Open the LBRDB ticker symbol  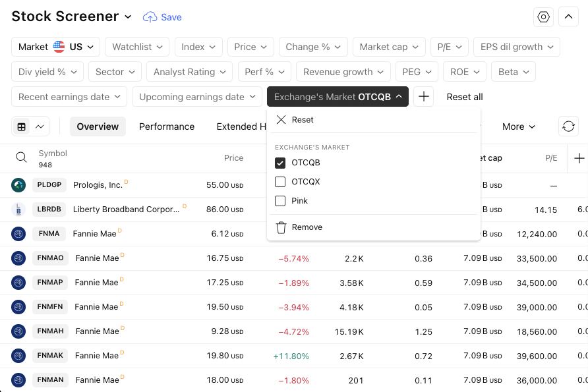pyautogui.click(x=49, y=209)
